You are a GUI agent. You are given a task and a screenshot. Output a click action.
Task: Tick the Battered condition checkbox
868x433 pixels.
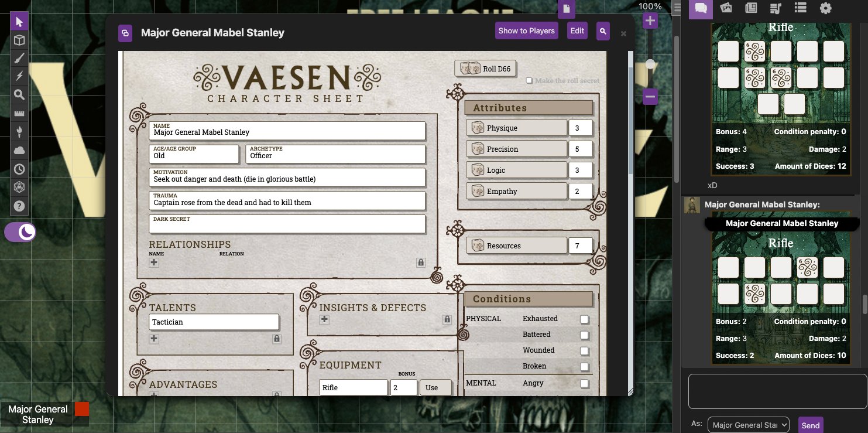(584, 335)
